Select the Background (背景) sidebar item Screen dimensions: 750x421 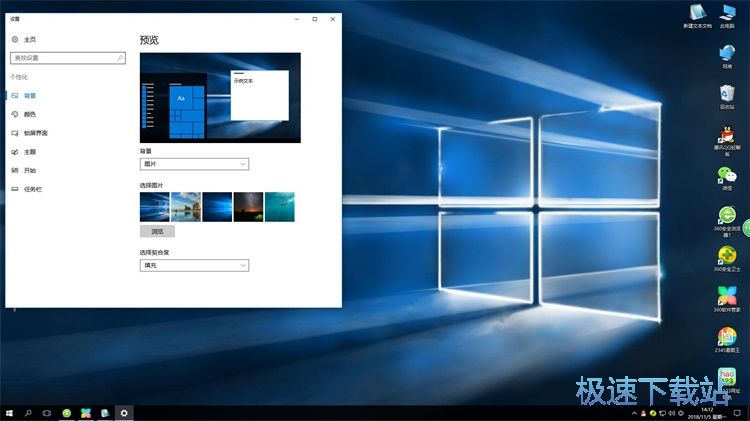[x=30, y=96]
